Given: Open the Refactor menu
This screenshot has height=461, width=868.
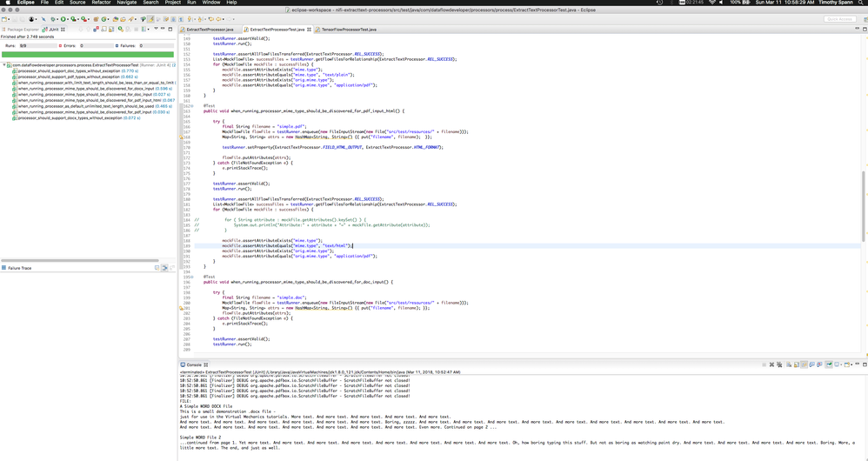Looking at the screenshot, I should point(101,3).
